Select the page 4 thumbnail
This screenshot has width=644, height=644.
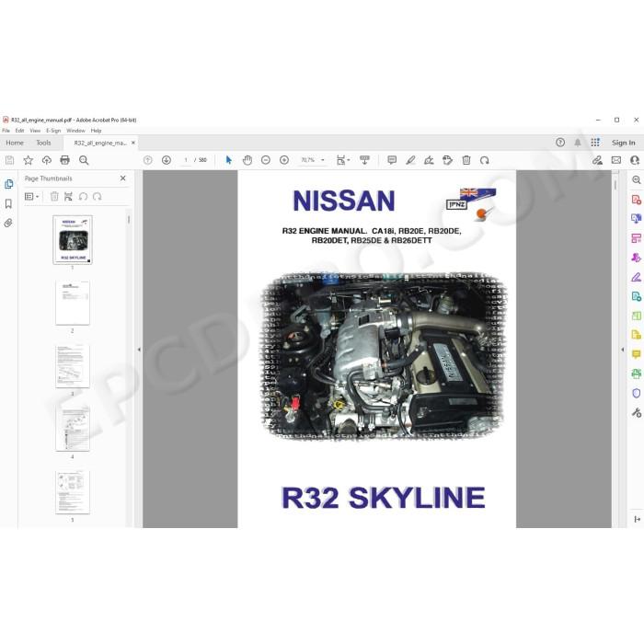click(x=73, y=429)
